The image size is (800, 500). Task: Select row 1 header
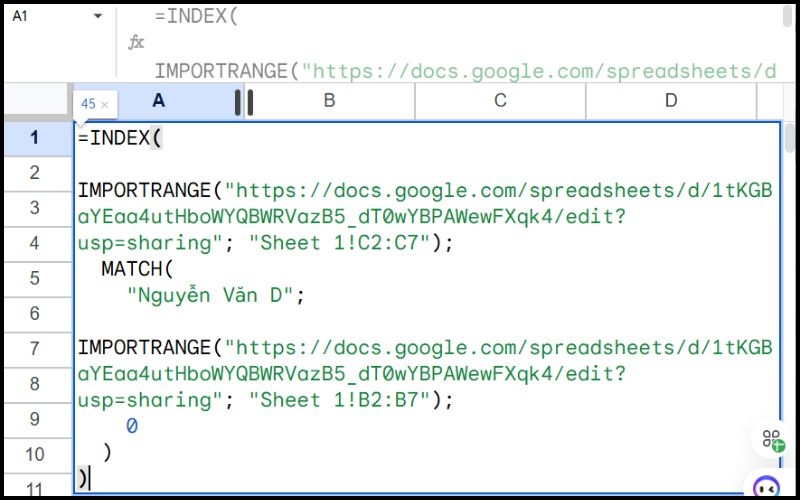click(x=34, y=138)
